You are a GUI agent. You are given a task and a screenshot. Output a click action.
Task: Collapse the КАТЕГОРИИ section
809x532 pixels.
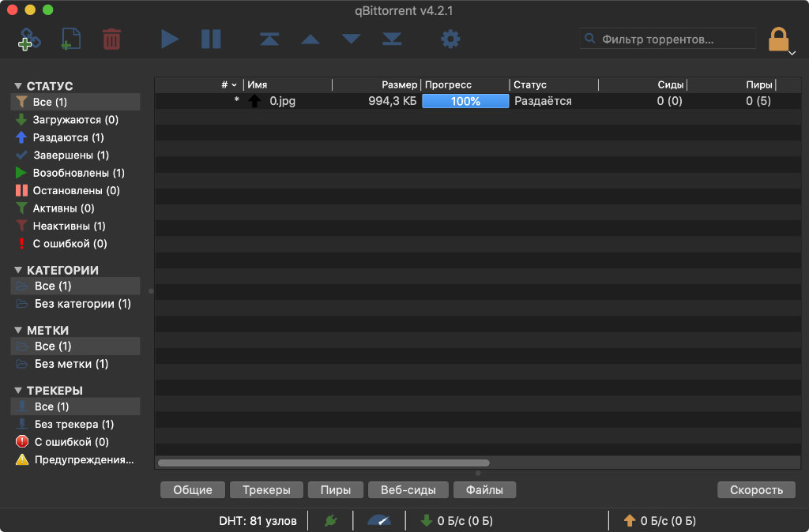(x=18, y=270)
